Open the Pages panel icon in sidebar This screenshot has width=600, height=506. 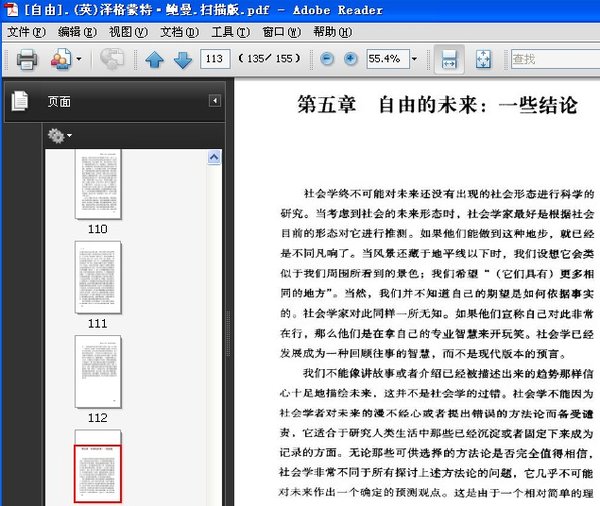tap(18, 101)
